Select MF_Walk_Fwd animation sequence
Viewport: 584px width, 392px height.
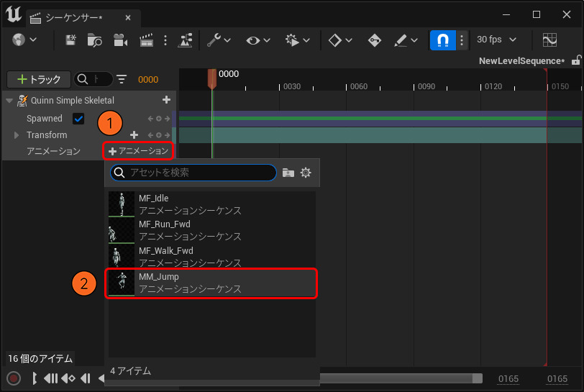pyautogui.click(x=211, y=256)
